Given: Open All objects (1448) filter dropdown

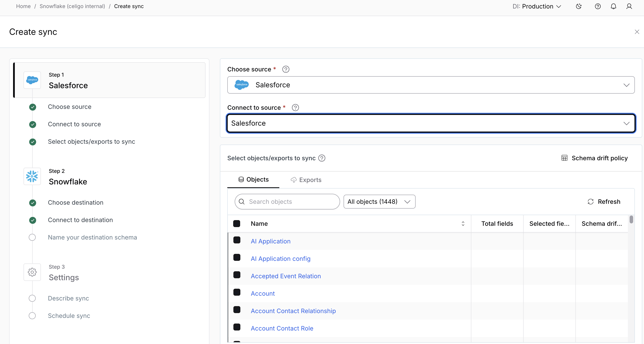Looking at the screenshot, I should coord(379,202).
